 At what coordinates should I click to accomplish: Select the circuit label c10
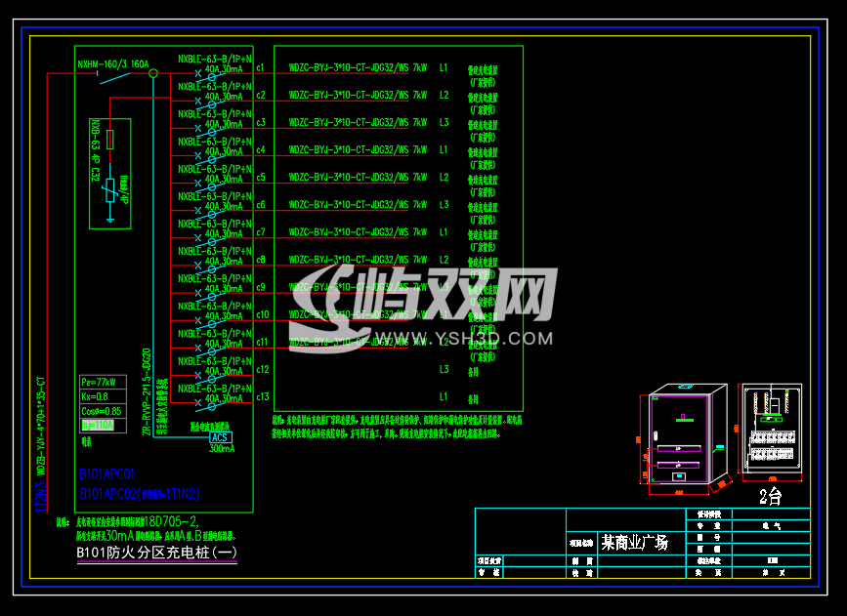(263, 314)
